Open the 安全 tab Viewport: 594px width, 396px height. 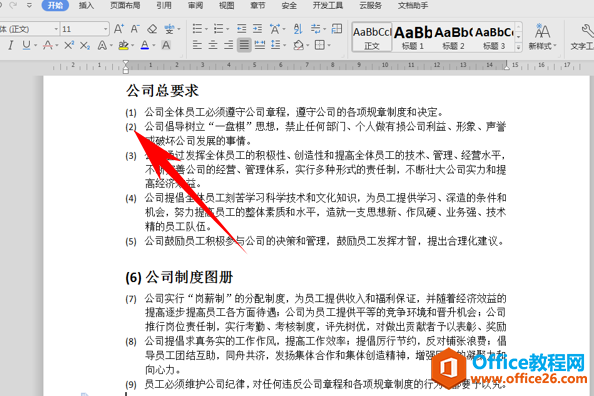(289, 5)
